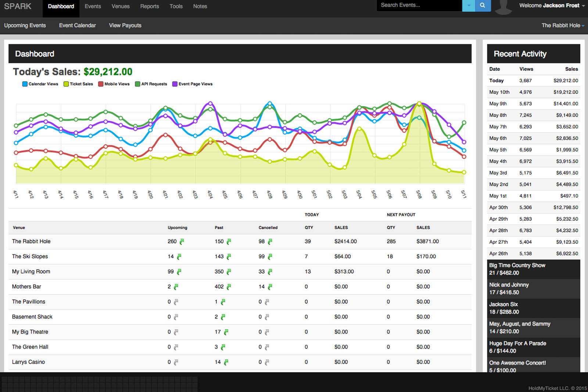Viewport: 588px width, 392px height.
Task: Open the search options dropdown arrow
Action: pyautogui.click(x=468, y=6)
